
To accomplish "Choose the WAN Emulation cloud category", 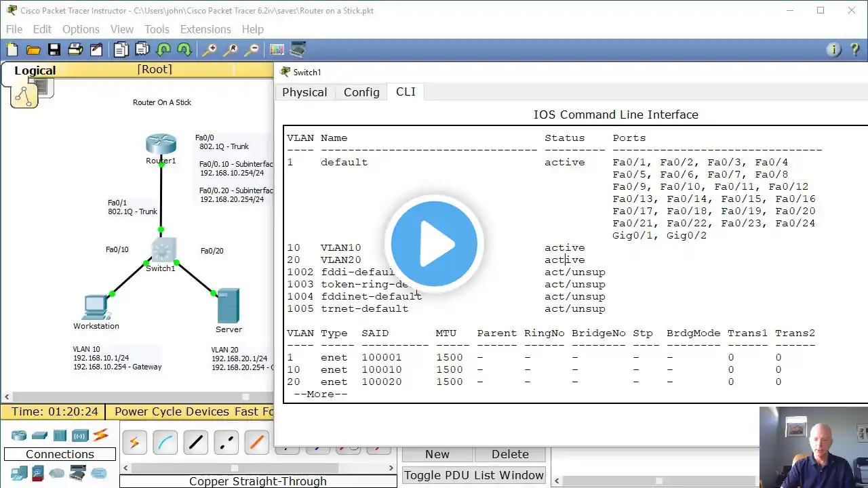I will pyautogui.click(x=57, y=473).
